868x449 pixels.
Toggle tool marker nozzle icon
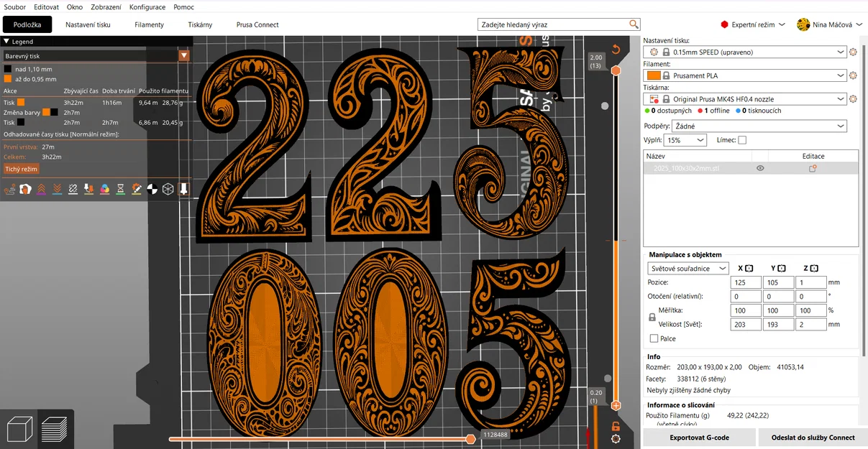click(183, 189)
